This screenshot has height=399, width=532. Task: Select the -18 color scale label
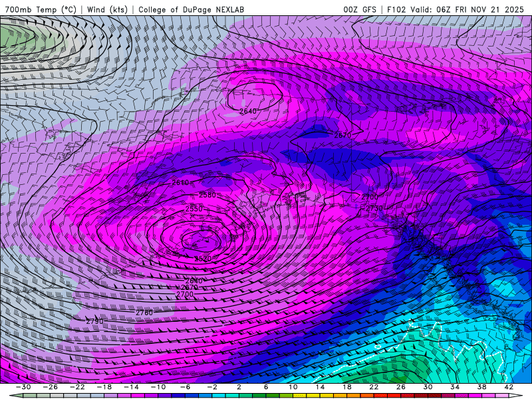(x=104, y=387)
